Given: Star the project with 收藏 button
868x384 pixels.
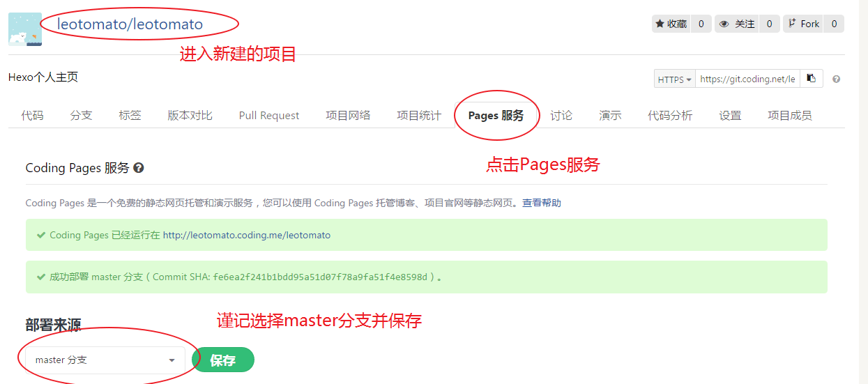Looking at the screenshot, I should pyautogui.click(x=671, y=24).
